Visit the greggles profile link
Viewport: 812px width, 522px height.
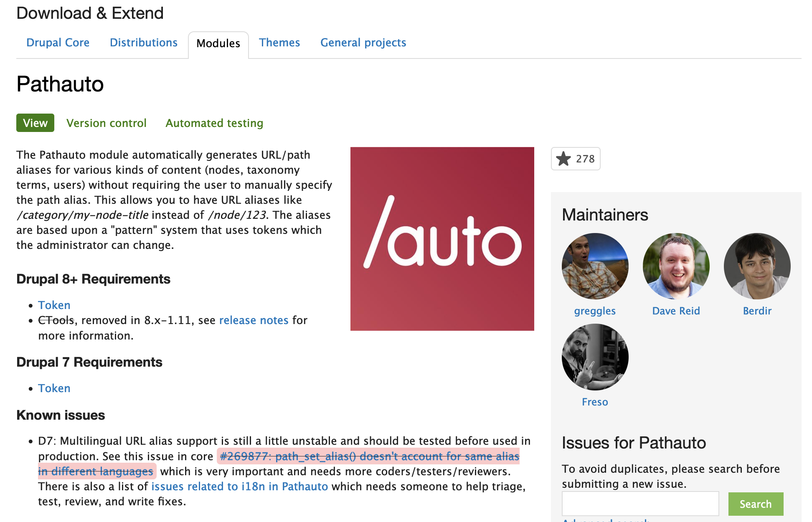point(595,311)
